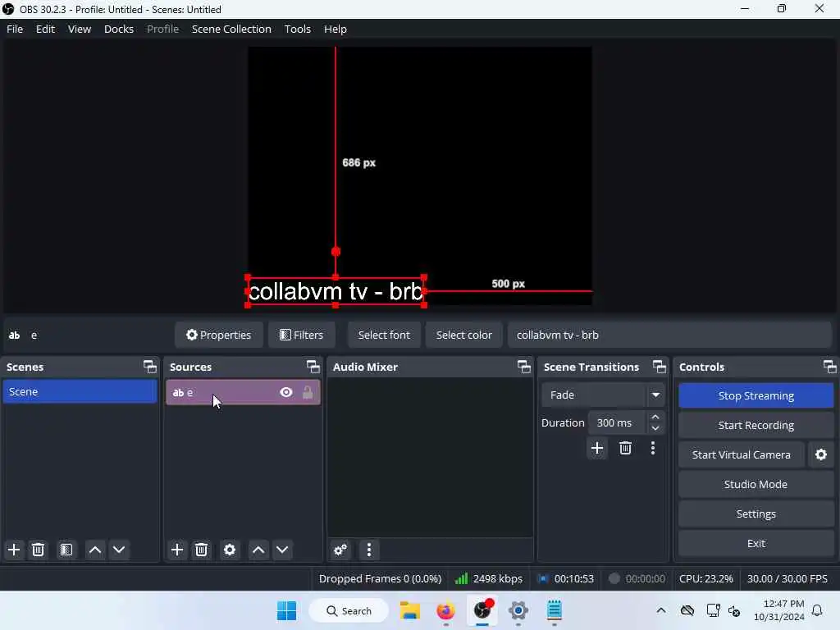
Task: Open virtual camera settings gear icon
Action: pyautogui.click(x=820, y=454)
